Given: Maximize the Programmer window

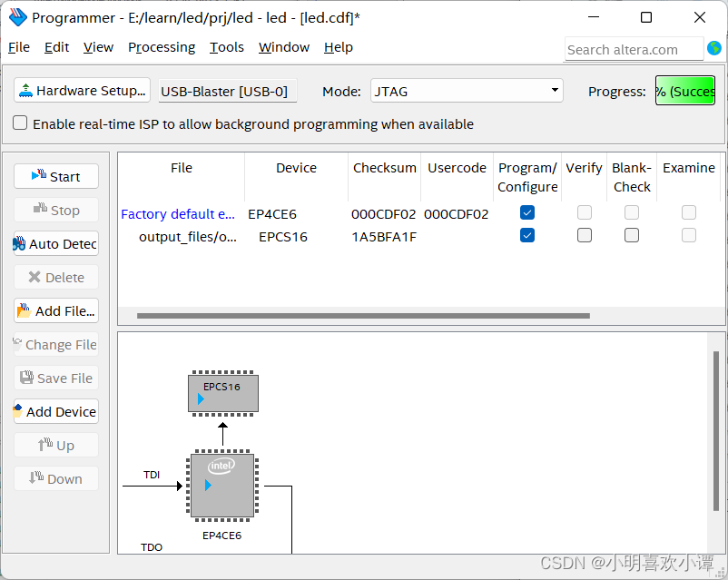Looking at the screenshot, I should [645, 17].
